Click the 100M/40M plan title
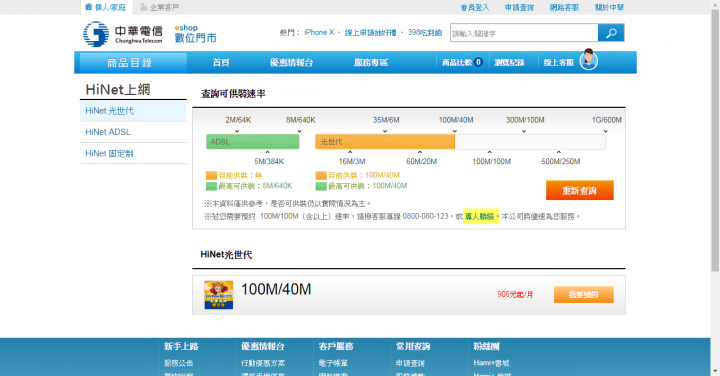Viewport: 720px width, 376px height. [x=276, y=289]
